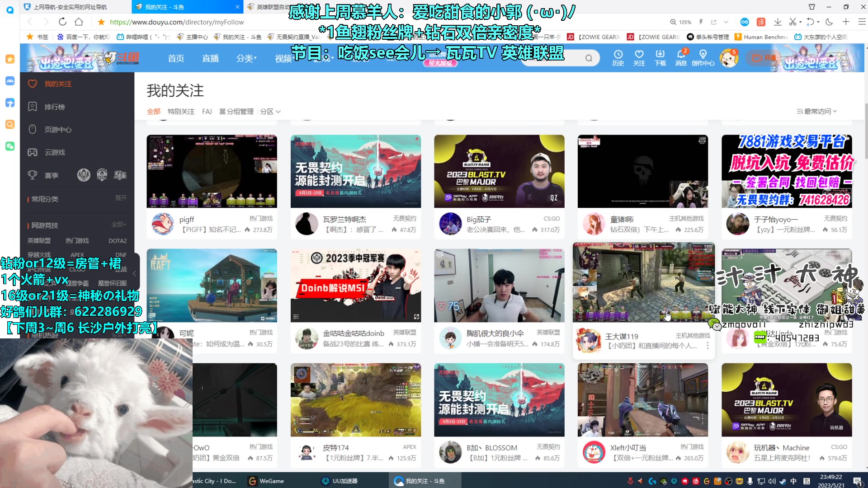This screenshot has height=488, width=868.
Task: Click 胸肌很大的良小伞 streamer avatar
Action: pyautogui.click(x=450, y=338)
